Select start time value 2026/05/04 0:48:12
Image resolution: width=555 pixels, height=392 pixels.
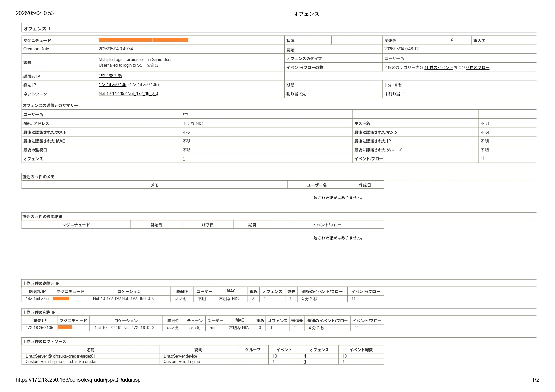402,49
